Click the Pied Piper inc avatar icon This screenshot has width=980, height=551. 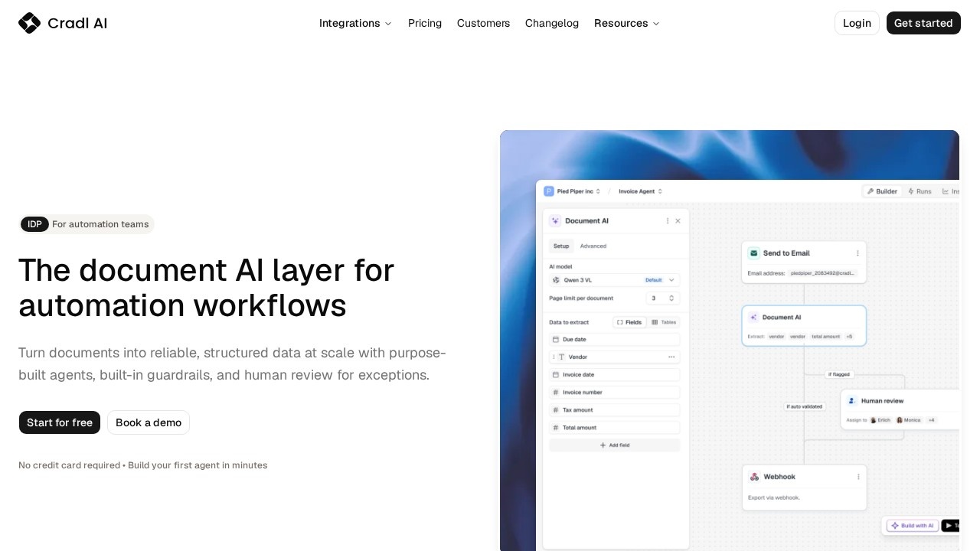coord(549,191)
